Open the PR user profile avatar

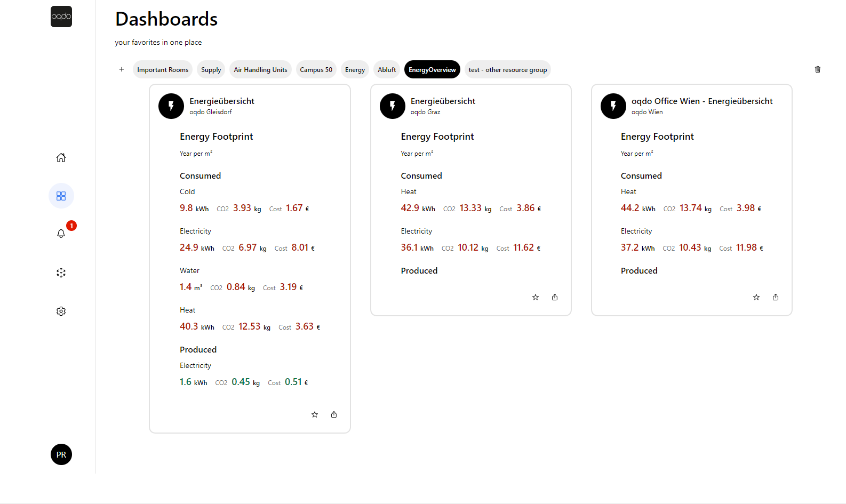61,455
